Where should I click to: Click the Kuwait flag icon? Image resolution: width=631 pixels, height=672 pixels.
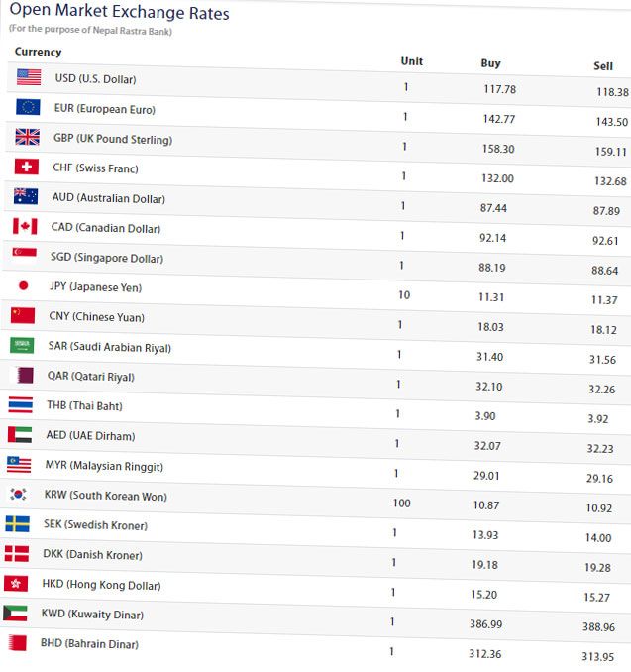click(x=15, y=614)
